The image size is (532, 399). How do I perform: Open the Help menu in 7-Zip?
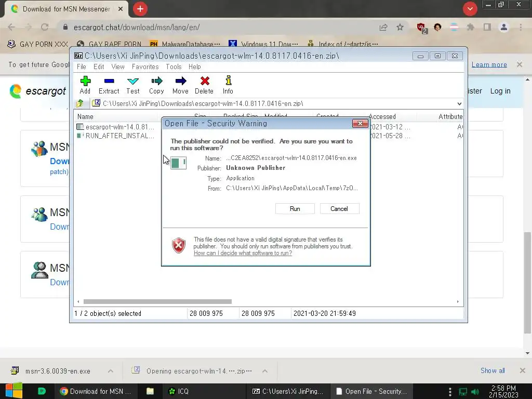195,67
